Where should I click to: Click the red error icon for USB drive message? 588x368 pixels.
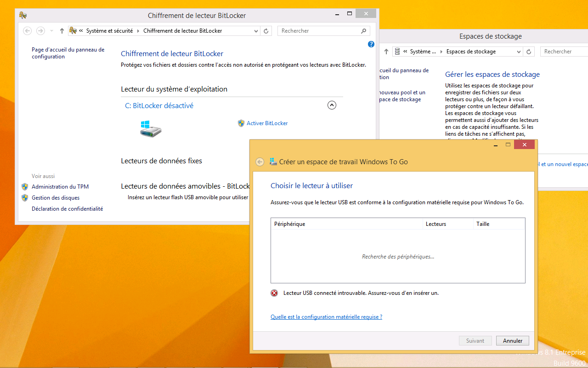click(274, 293)
